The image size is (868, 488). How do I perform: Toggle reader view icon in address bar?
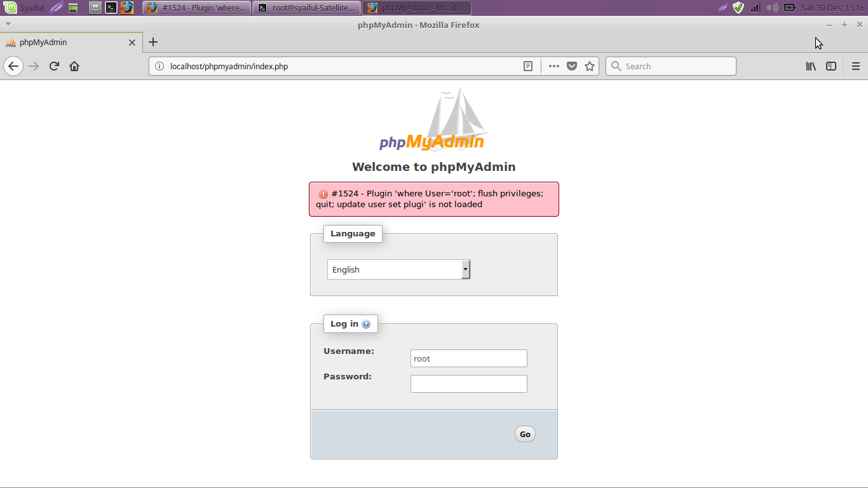[528, 66]
